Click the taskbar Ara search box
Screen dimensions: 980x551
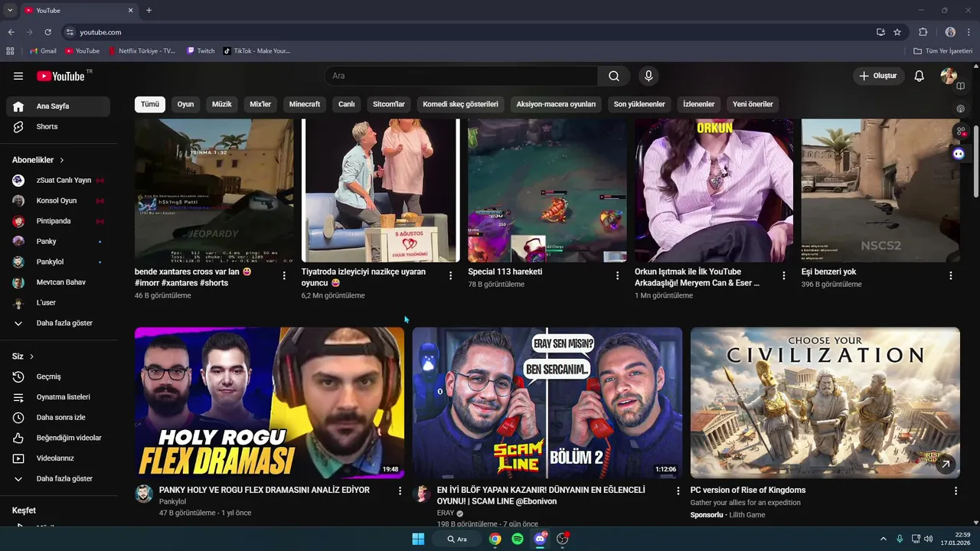point(457,539)
